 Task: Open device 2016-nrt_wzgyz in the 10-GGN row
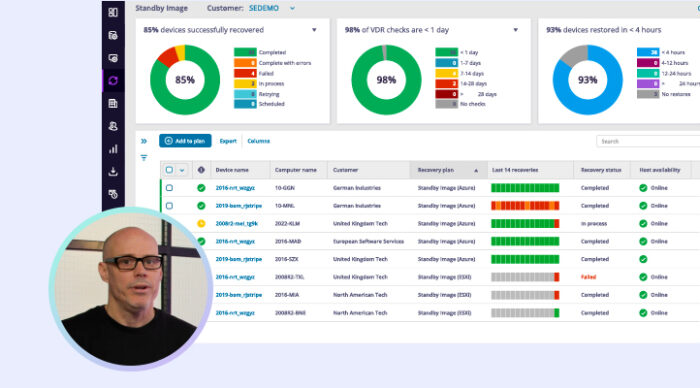[235, 188]
